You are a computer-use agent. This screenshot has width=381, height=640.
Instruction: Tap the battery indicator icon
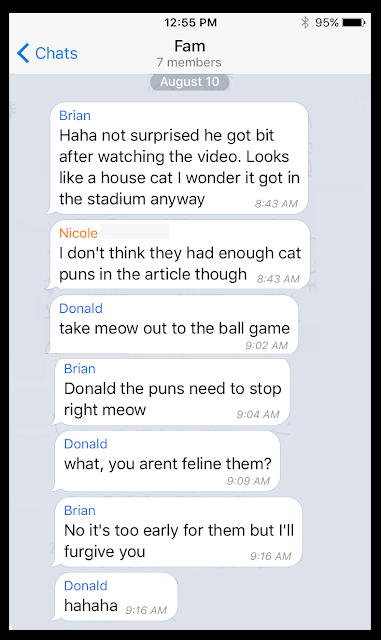coord(353,22)
